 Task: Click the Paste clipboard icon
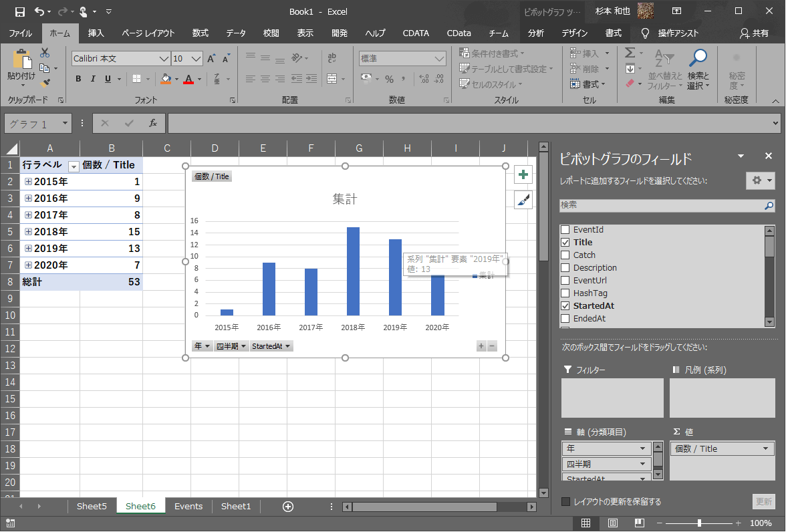pos(21,67)
